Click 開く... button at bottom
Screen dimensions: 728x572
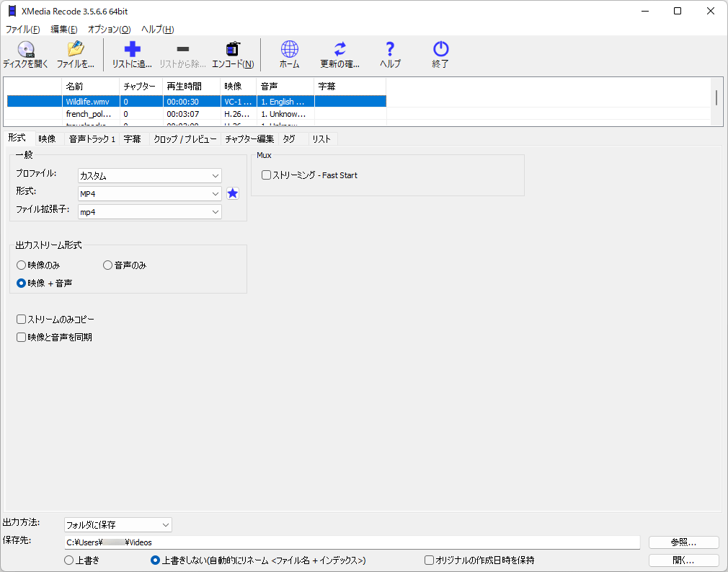(683, 560)
